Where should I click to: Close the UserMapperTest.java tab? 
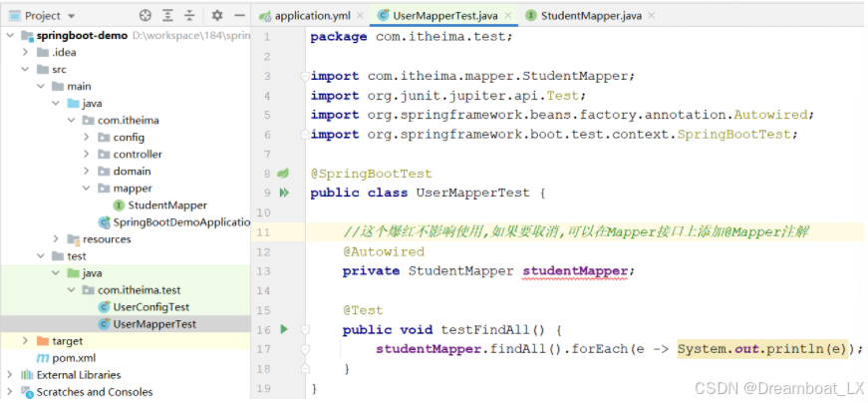(506, 16)
